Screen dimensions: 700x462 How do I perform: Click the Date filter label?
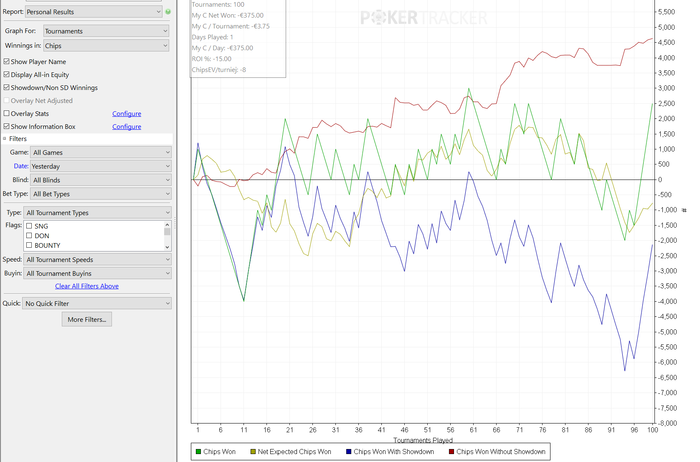[x=21, y=166]
